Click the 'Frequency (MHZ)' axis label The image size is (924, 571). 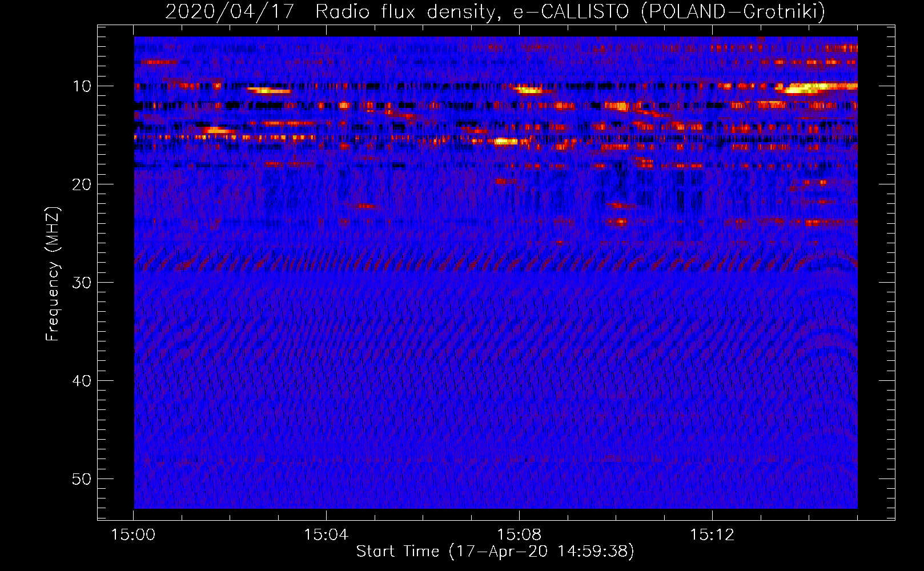[x=53, y=274]
